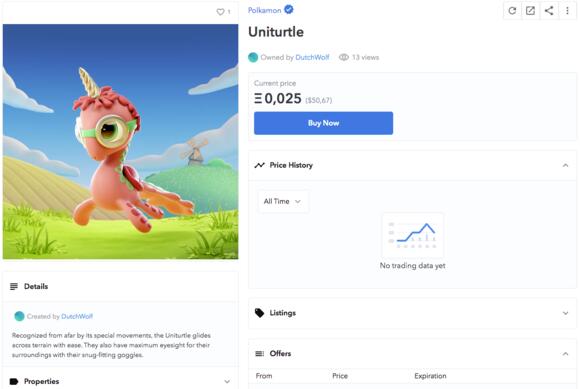Click the owner avatar beside DutchWolf
This screenshot has height=389, width=580.
tap(253, 57)
